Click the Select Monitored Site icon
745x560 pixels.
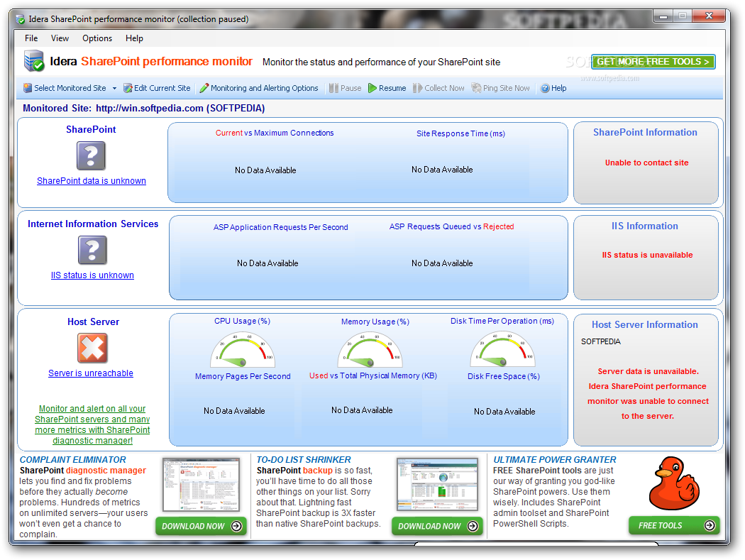(x=28, y=88)
